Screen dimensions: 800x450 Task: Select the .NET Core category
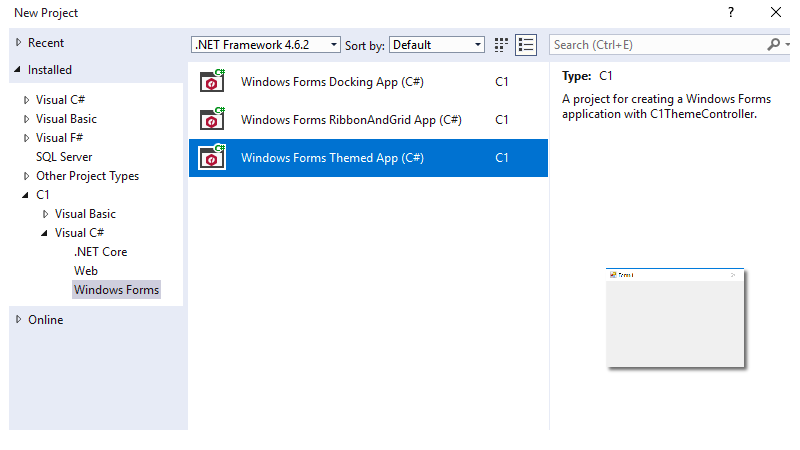(x=100, y=252)
